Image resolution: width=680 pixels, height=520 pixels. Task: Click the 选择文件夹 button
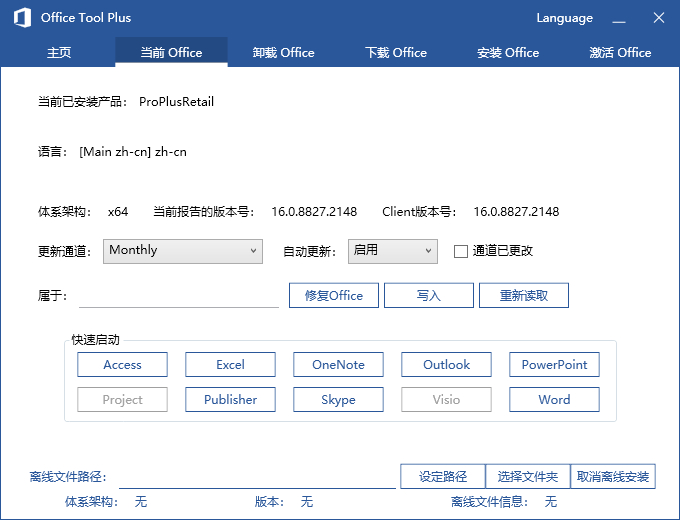tap(528, 477)
